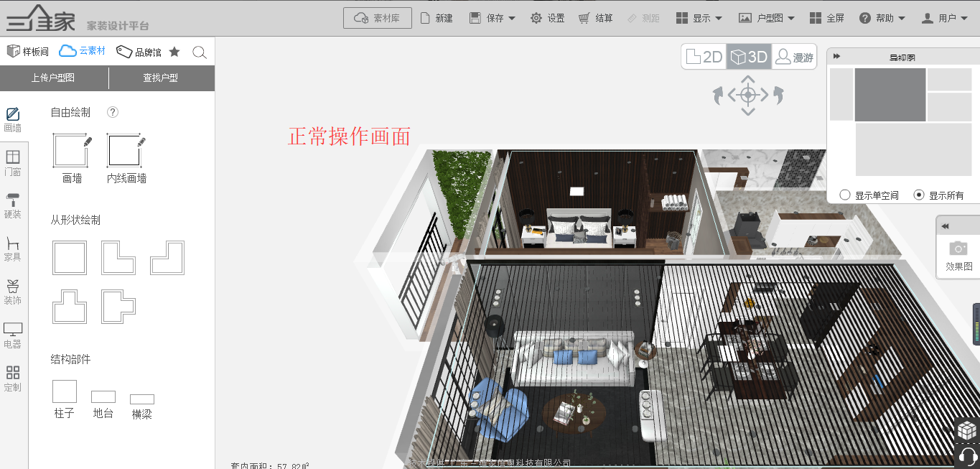Open the 保存 save dropdown

click(x=492, y=18)
